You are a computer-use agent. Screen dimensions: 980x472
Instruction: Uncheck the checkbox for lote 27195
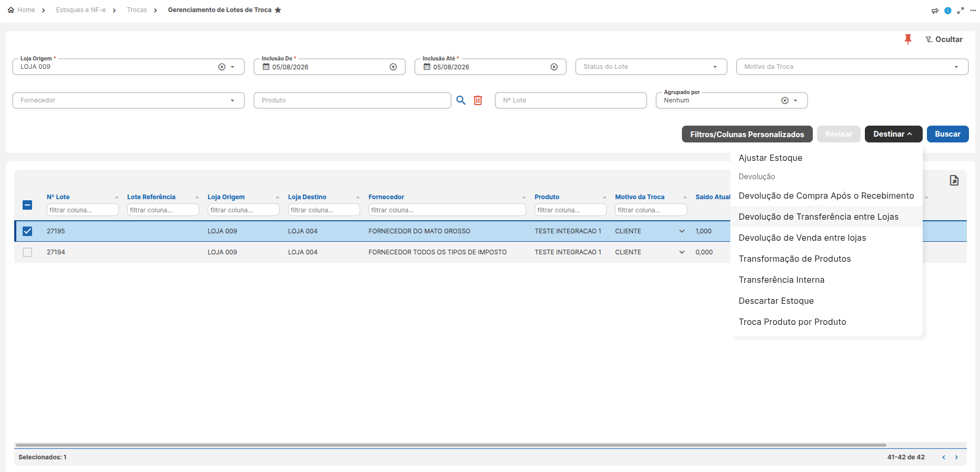click(x=27, y=231)
